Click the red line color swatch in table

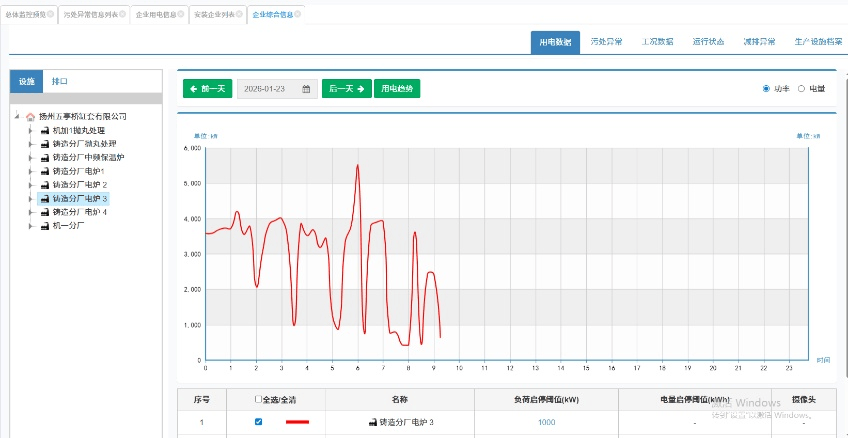pos(297,422)
